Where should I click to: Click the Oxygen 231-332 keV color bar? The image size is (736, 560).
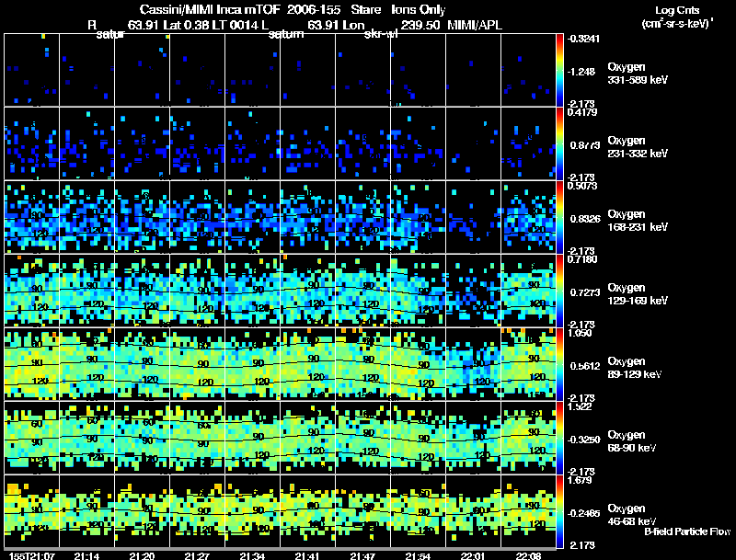(559, 143)
